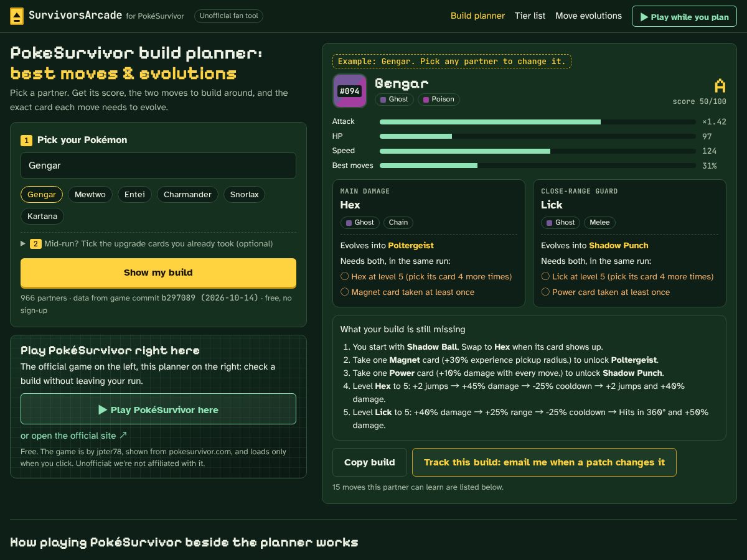Click the 124 speed value

709,151
